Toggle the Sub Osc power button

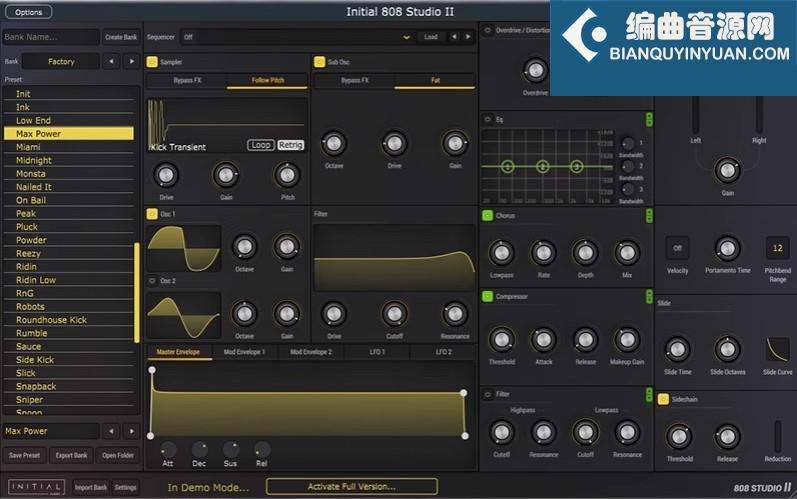pos(319,62)
